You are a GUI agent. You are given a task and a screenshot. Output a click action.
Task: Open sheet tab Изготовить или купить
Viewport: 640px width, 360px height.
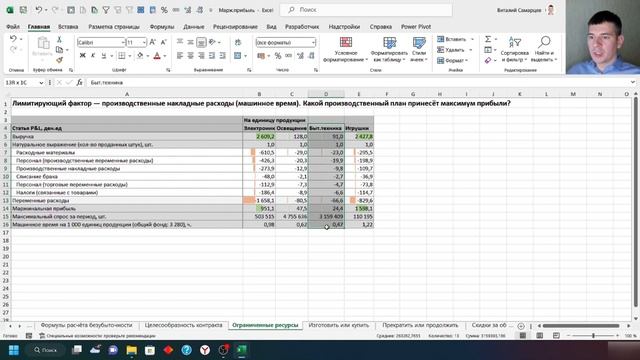click(339, 325)
